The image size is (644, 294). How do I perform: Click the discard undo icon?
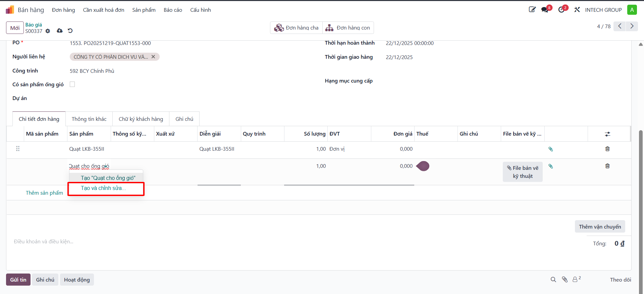click(70, 31)
